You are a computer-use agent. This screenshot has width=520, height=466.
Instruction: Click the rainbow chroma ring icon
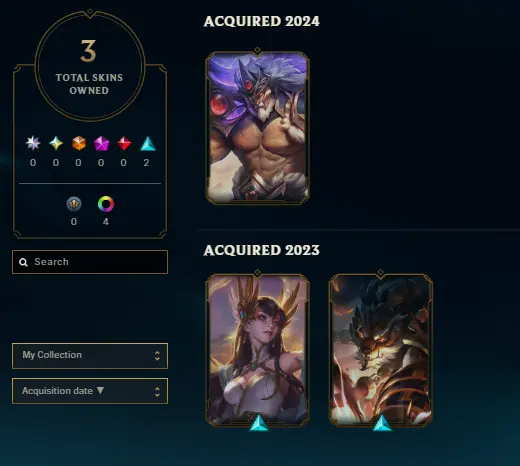[x=106, y=204]
